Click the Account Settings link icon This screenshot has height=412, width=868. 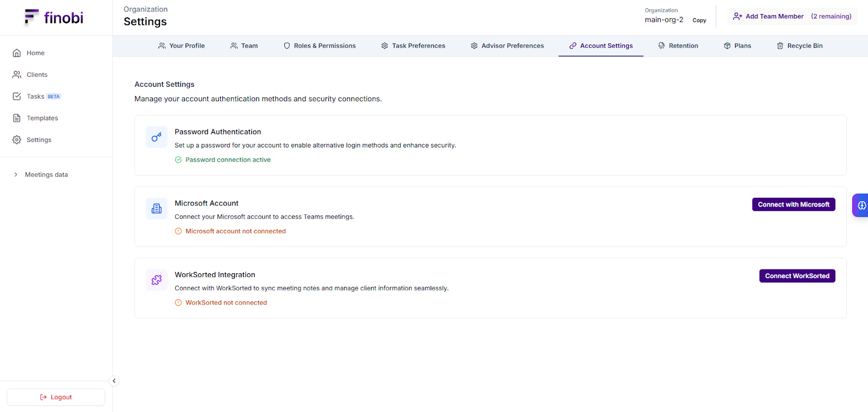point(573,46)
